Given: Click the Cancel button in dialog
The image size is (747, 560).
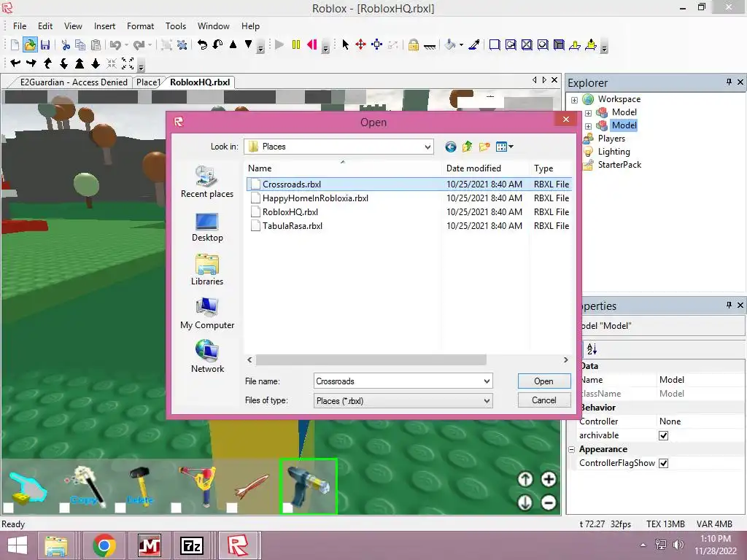Looking at the screenshot, I should (x=544, y=400).
